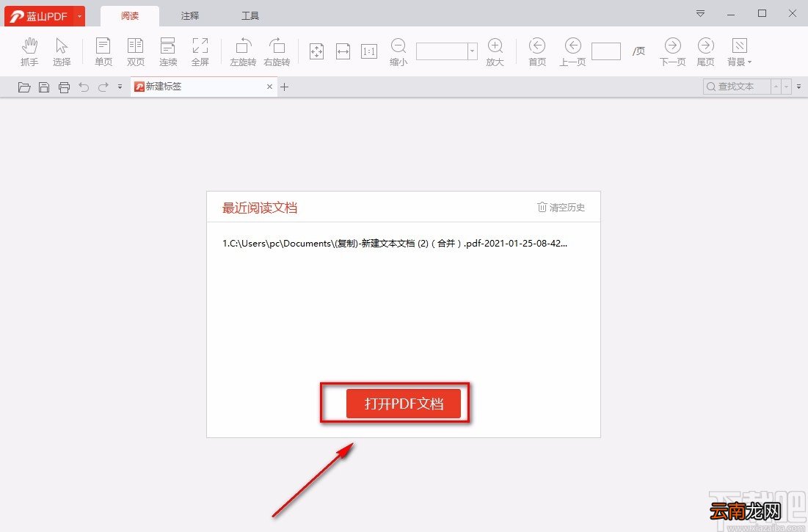
Task: Minimize the 蓝山PDF window
Action: (x=731, y=15)
